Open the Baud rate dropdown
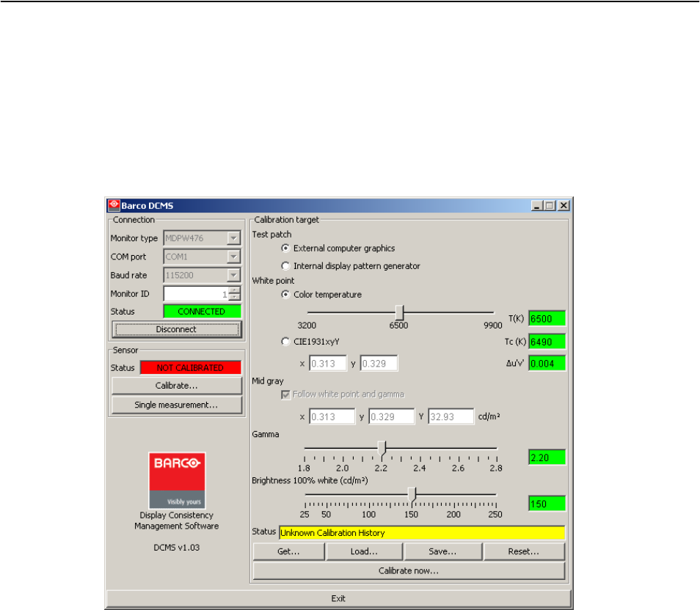Screen dimensions: 700x610 coord(233,275)
